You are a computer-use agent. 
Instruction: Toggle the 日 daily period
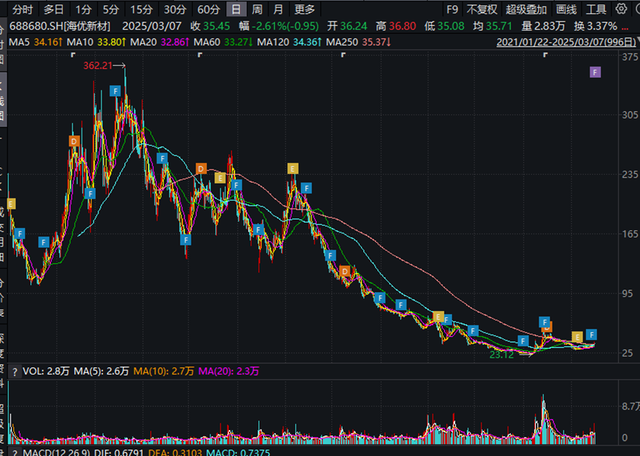pos(236,9)
